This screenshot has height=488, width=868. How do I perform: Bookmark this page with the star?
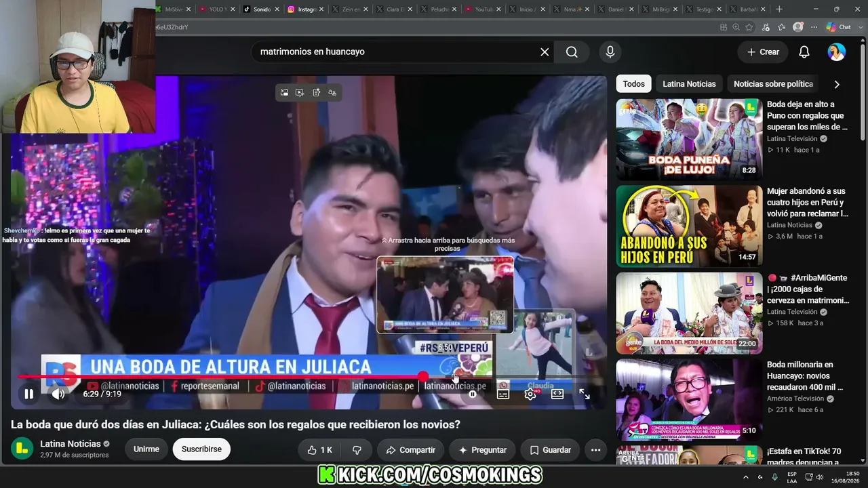coord(749,27)
